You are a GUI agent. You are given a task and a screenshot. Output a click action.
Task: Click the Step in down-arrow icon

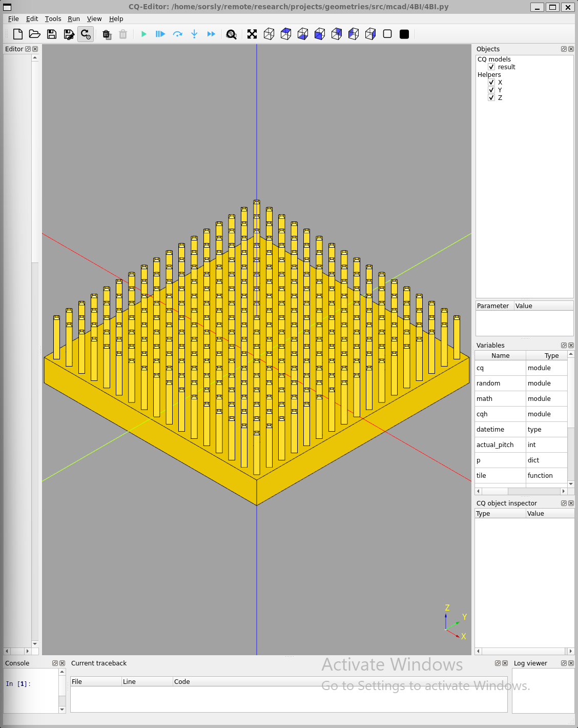(x=194, y=34)
